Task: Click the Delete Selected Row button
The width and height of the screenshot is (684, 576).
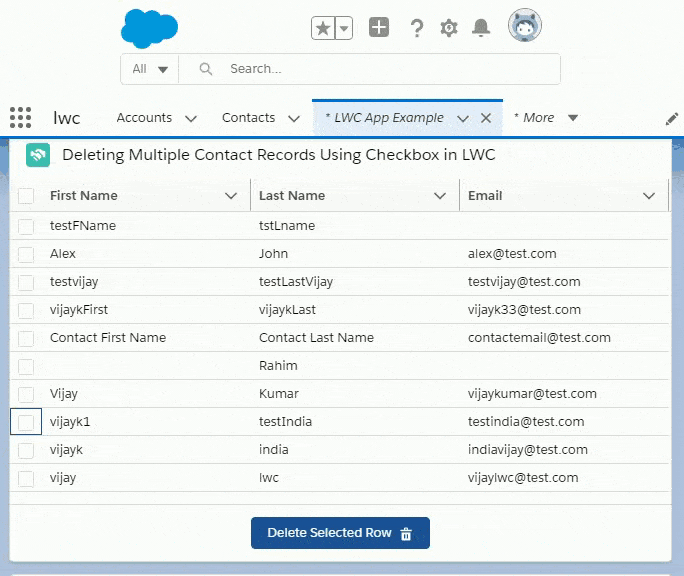Action: click(340, 533)
